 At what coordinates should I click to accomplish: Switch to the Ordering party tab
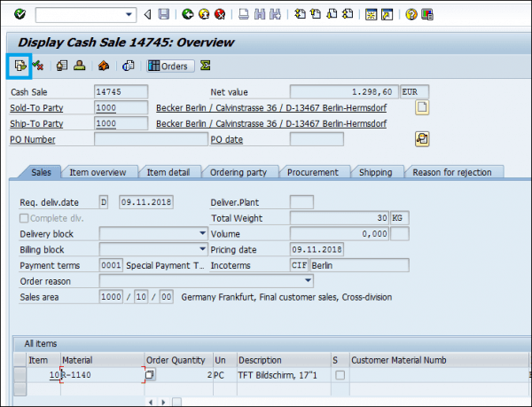click(x=239, y=172)
